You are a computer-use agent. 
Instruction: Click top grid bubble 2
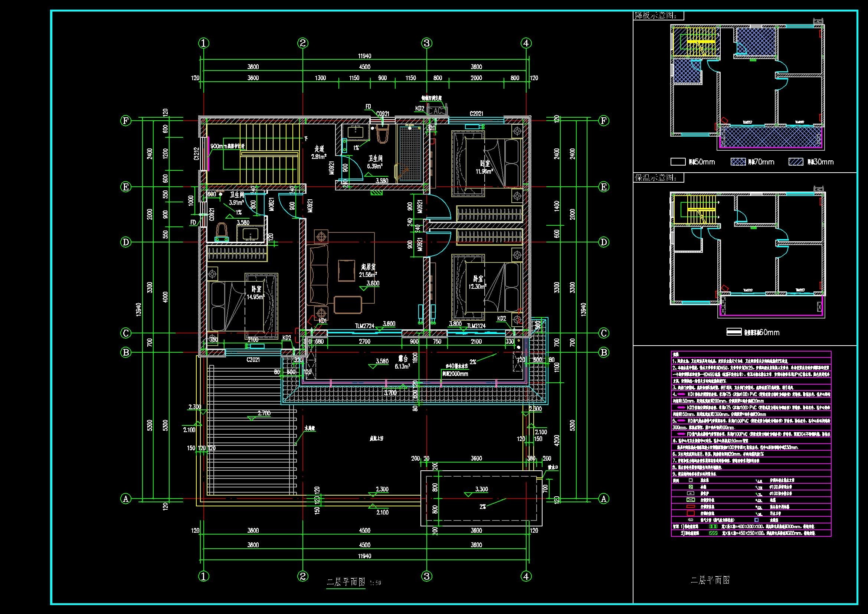pyautogui.click(x=302, y=43)
